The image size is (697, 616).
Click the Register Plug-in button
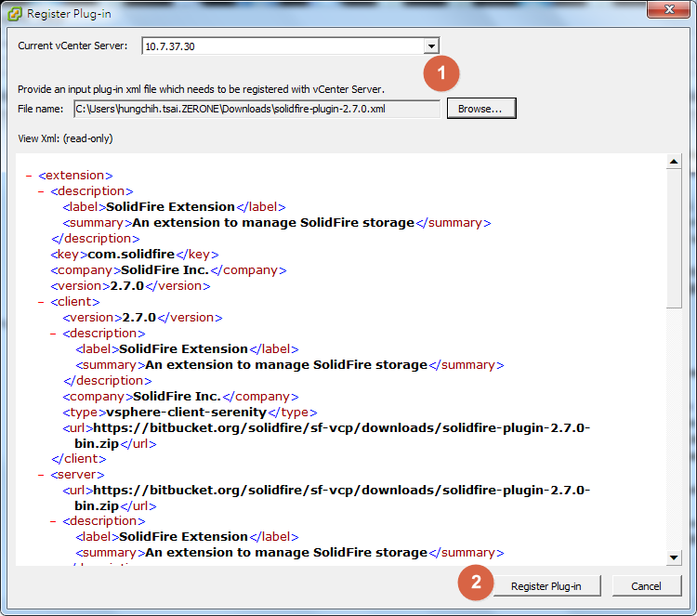pos(546,585)
